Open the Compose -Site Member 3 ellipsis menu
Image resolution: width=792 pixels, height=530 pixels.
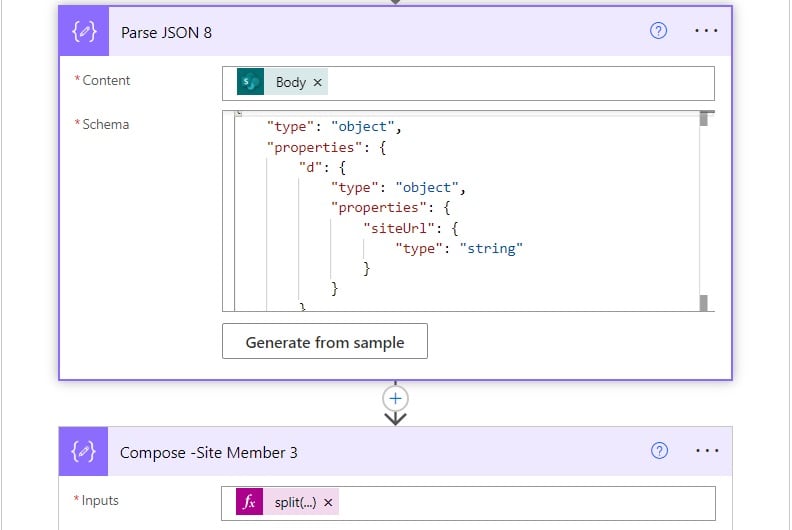pyautogui.click(x=707, y=451)
